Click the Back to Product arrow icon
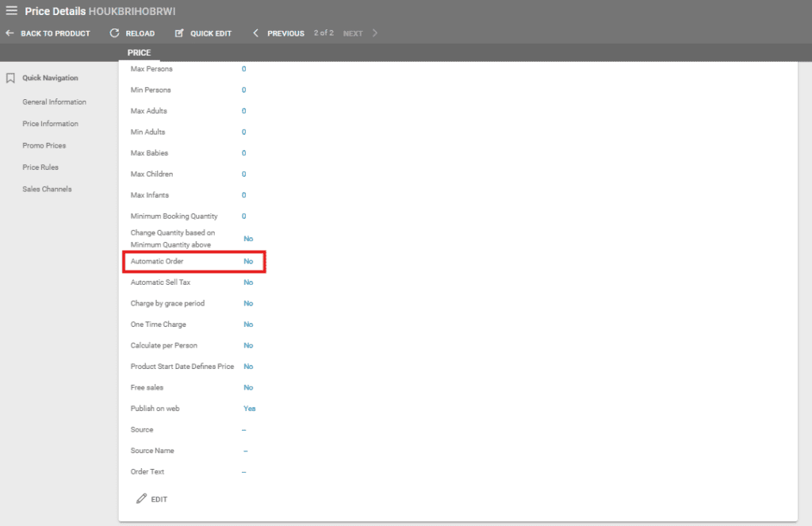This screenshot has width=812, height=526. click(10, 33)
